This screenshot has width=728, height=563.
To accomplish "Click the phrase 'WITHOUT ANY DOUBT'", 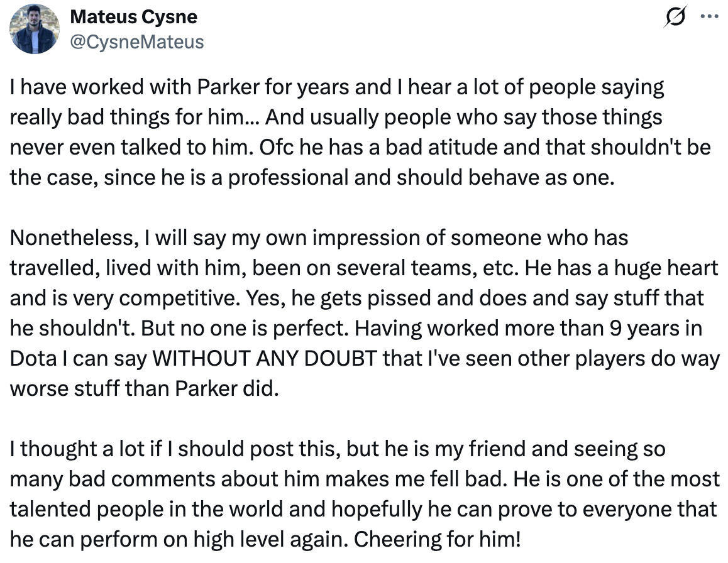I will (265, 358).
